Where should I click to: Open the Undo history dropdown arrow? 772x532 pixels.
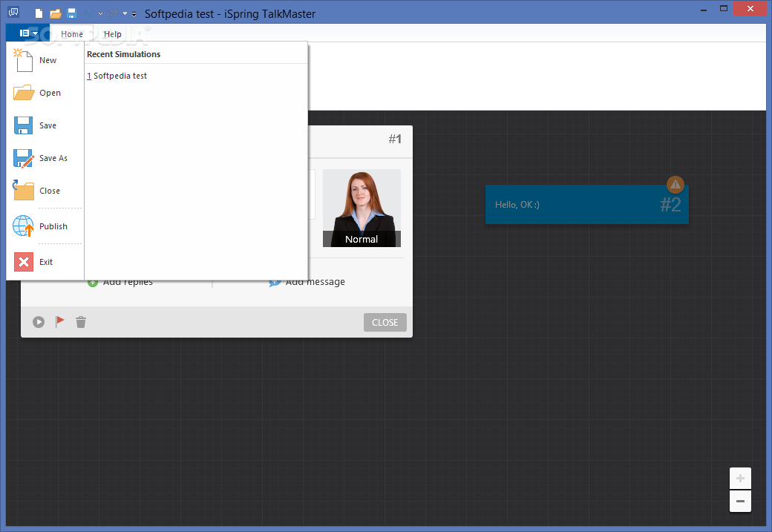pos(100,14)
